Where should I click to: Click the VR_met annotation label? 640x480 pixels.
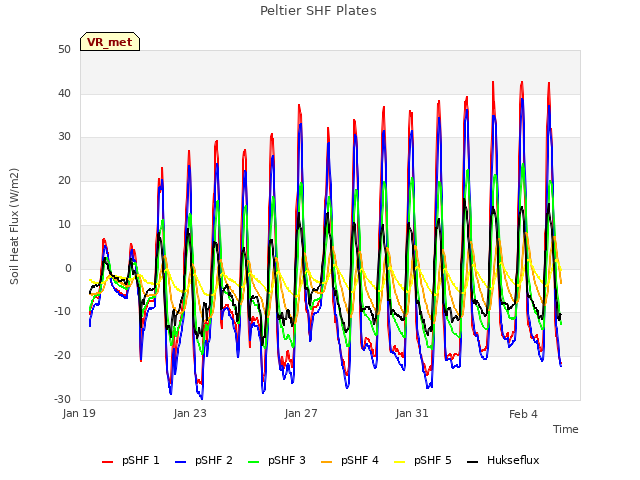(110, 42)
